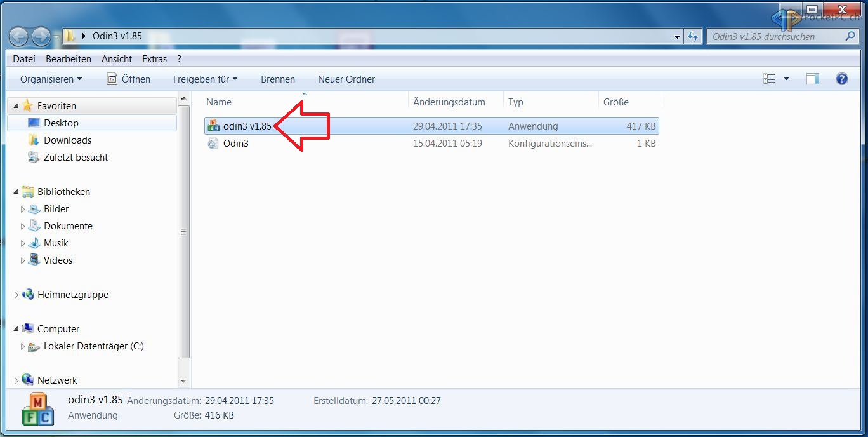Select the odin3 v1.85 file name

247,126
